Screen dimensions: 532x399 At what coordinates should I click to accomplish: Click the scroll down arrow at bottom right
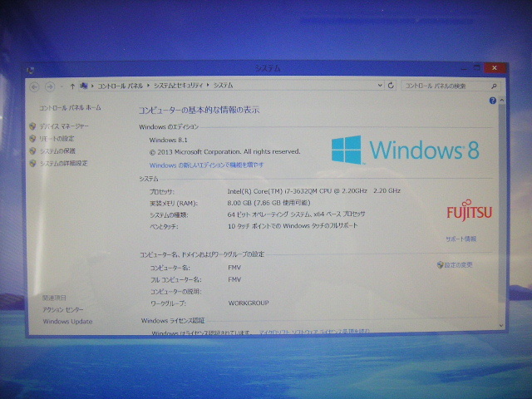[501, 326]
